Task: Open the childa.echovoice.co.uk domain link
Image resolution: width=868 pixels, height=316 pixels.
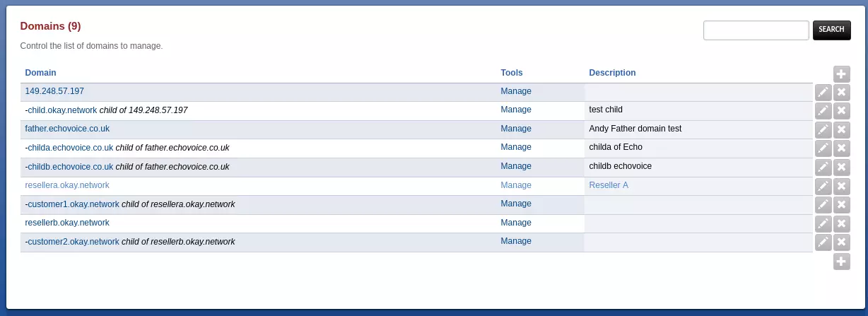Action: (70, 148)
